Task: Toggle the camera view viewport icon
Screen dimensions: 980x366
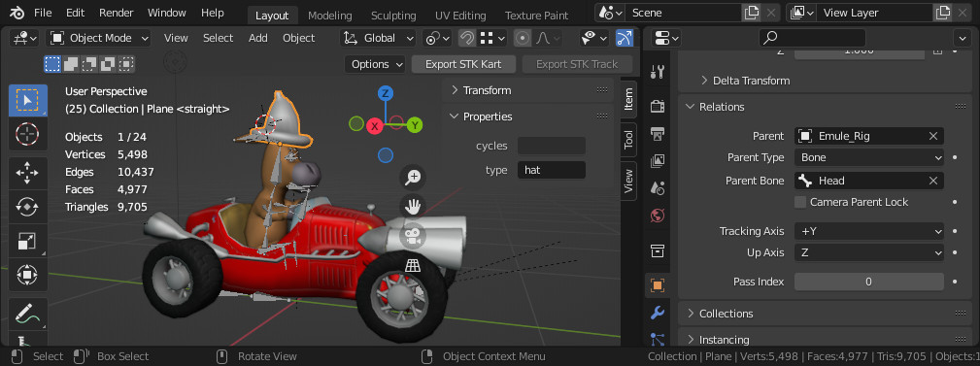Action: pos(413,236)
